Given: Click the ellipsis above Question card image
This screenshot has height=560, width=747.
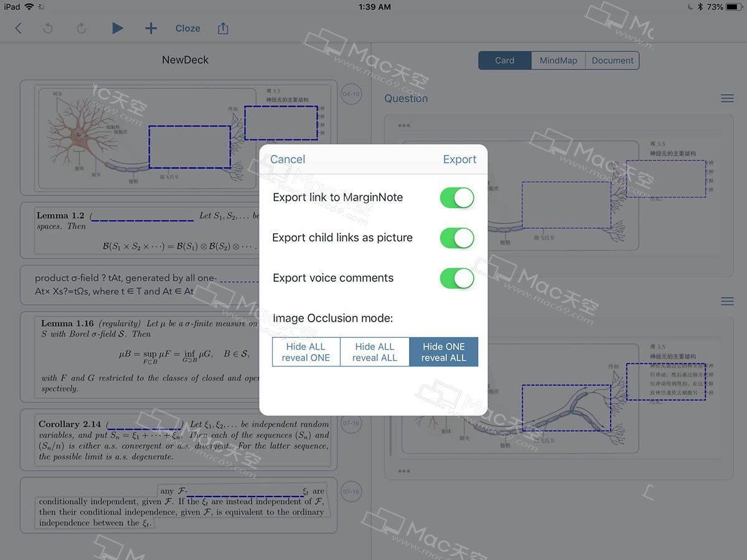Looking at the screenshot, I should (404, 126).
